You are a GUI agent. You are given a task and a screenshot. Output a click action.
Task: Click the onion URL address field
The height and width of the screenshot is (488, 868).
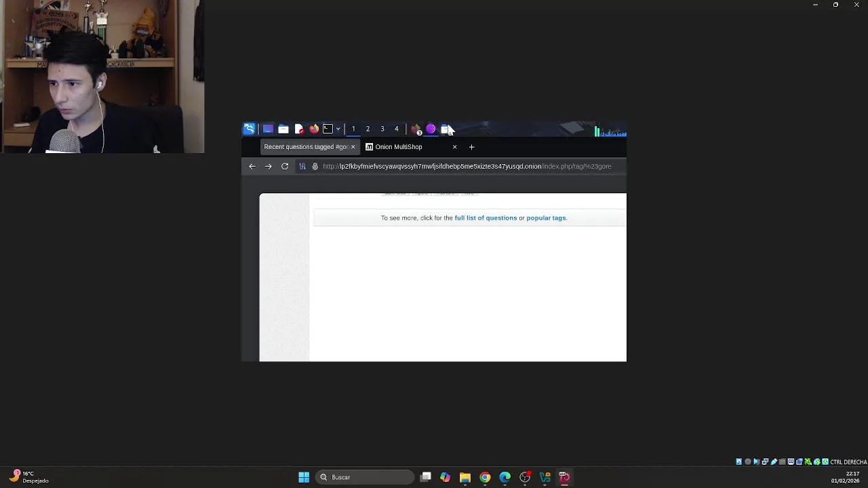click(x=467, y=166)
